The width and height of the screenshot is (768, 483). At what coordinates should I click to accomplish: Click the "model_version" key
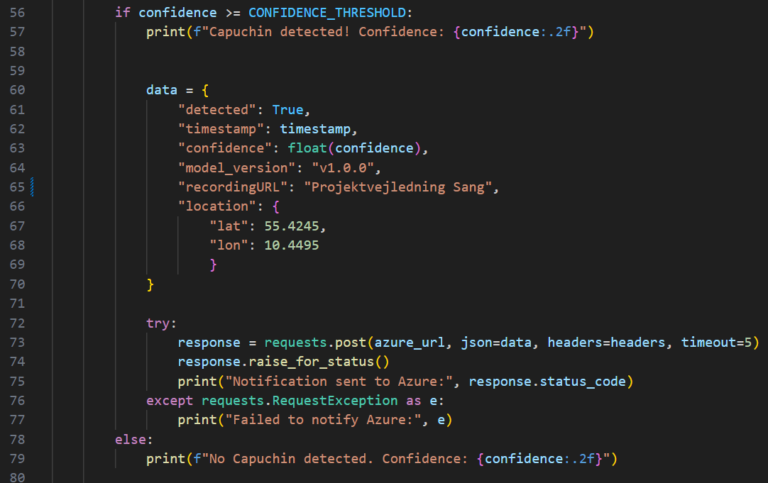pos(237,168)
